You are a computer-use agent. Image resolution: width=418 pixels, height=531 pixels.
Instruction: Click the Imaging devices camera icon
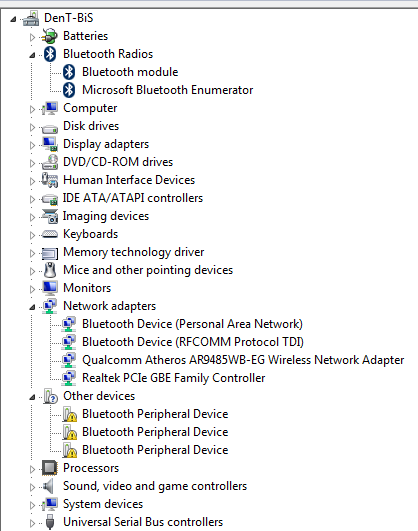coord(50,216)
